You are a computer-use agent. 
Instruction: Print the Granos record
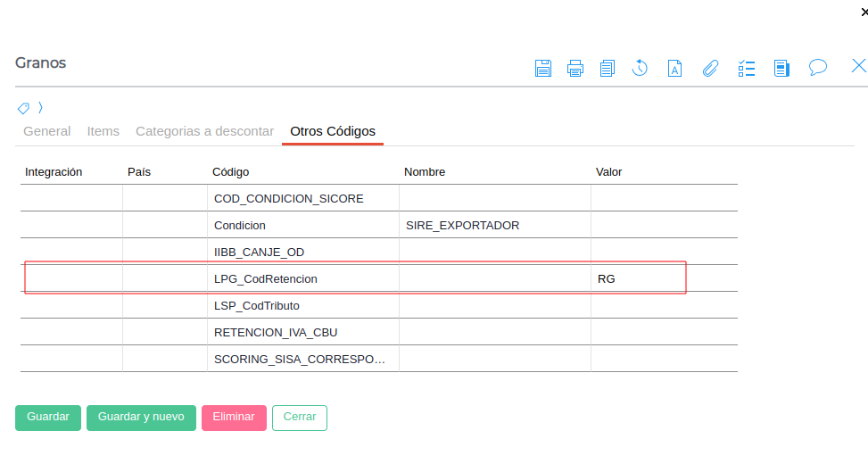point(575,68)
